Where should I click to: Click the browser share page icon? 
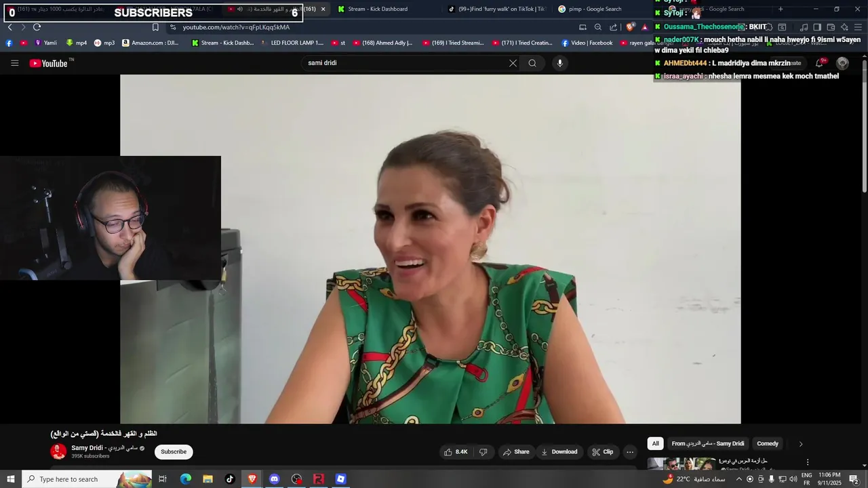pos(614,27)
